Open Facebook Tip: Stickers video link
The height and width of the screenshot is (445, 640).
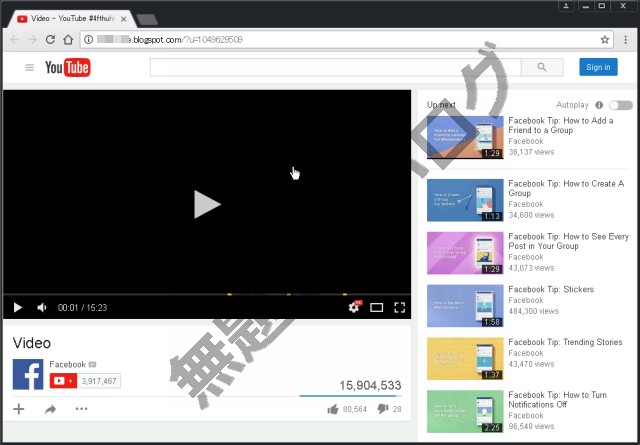[x=551, y=289]
